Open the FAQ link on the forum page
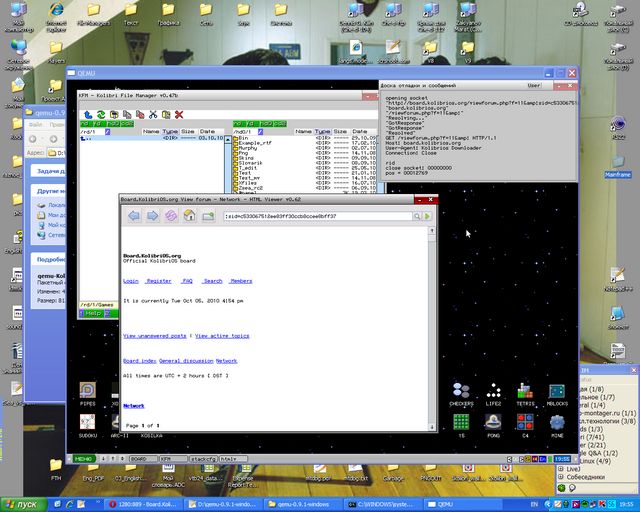Viewport: 640px width, 512px height. 187,281
